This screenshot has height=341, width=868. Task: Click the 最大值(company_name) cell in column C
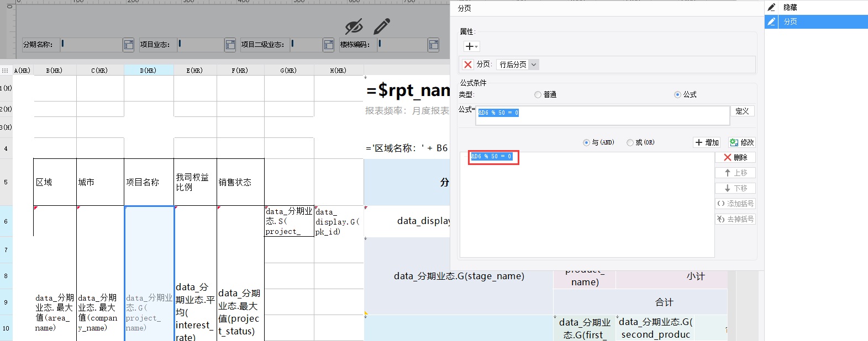(x=100, y=312)
